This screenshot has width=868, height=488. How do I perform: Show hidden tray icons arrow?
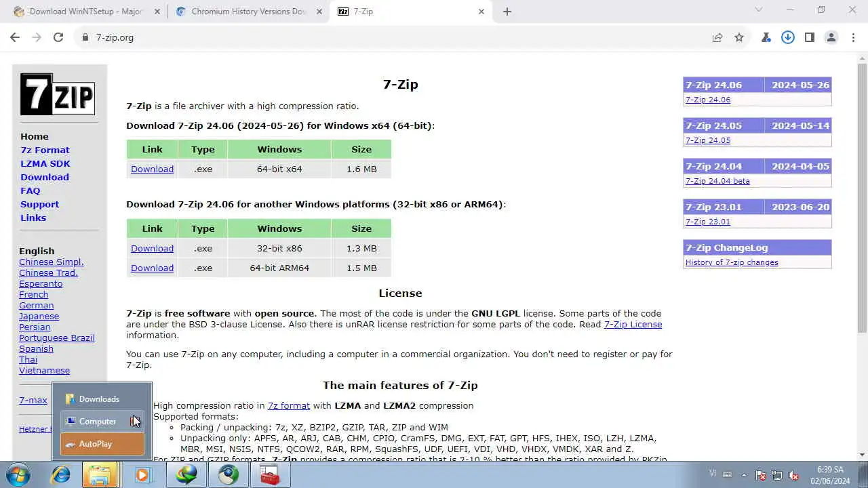(x=744, y=475)
